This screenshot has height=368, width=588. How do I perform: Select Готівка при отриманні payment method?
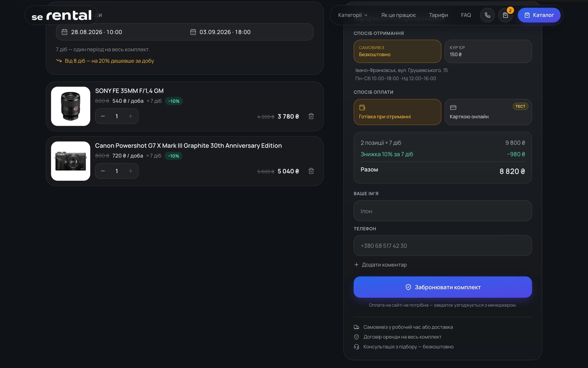click(397, 112)
